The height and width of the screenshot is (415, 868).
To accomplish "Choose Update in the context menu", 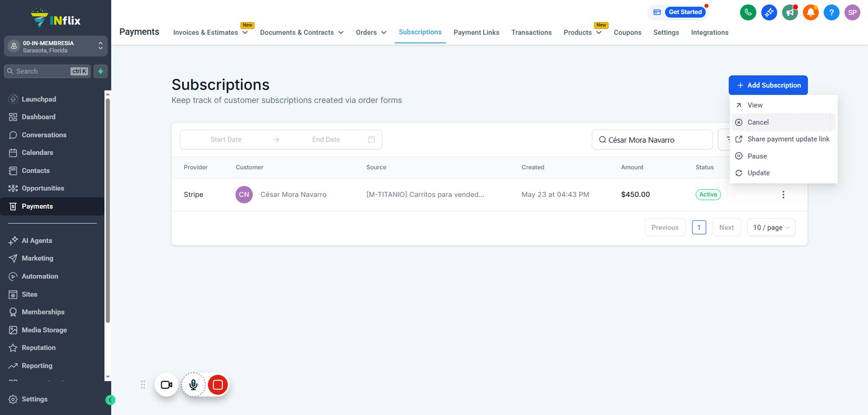I will (783, 173).
